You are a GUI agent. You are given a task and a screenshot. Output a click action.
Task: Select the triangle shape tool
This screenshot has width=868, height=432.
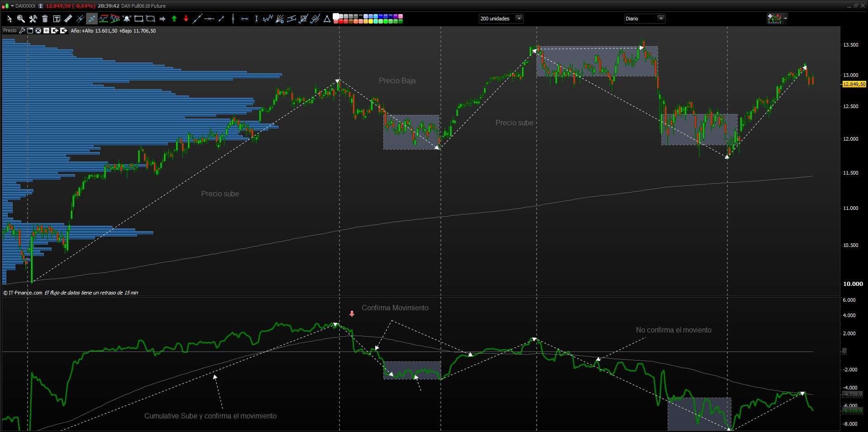pos(327,19)
